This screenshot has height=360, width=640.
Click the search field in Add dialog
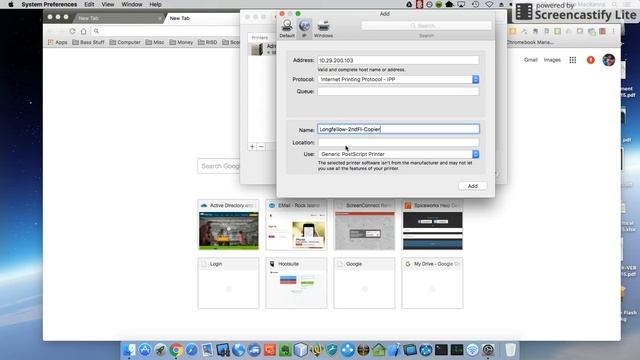pyautogui.click(x=426, y=26)
